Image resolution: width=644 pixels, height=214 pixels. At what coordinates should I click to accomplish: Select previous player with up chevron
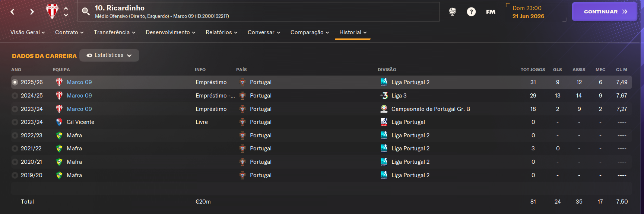pyautogui.click(x=66, y=8)
